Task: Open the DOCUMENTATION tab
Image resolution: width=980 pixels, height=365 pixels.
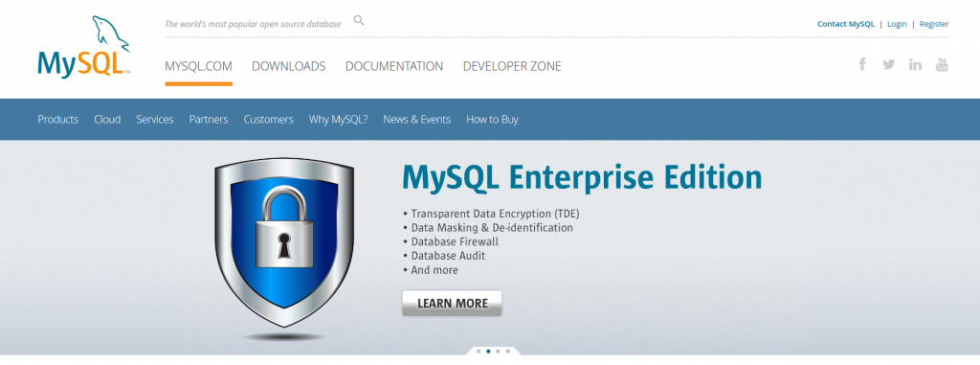Action: [394, 66]
